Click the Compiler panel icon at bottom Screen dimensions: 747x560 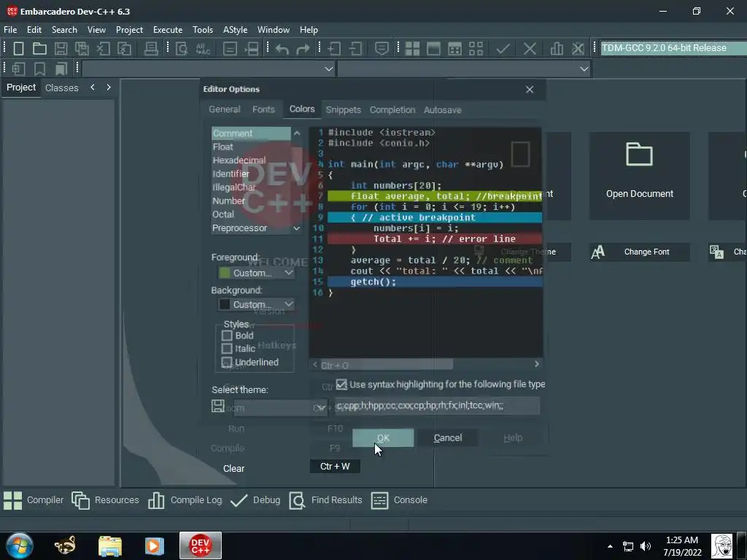point(13,500)
